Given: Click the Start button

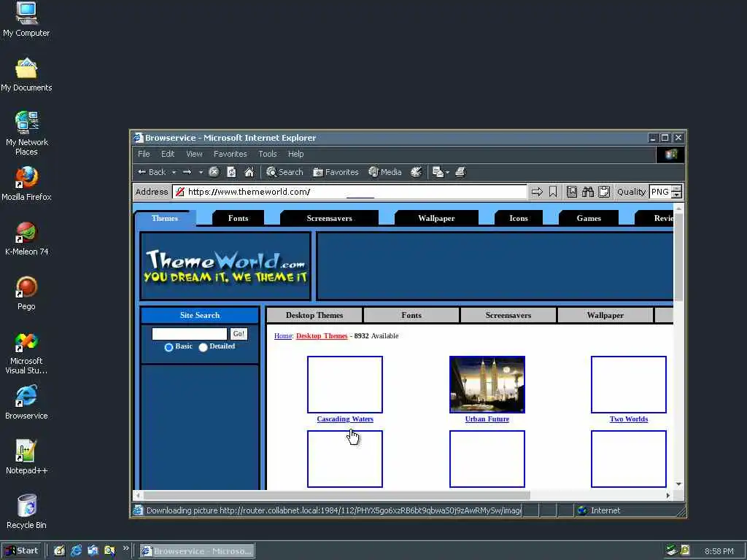Looking at the screenshot, I should point(22,551).
